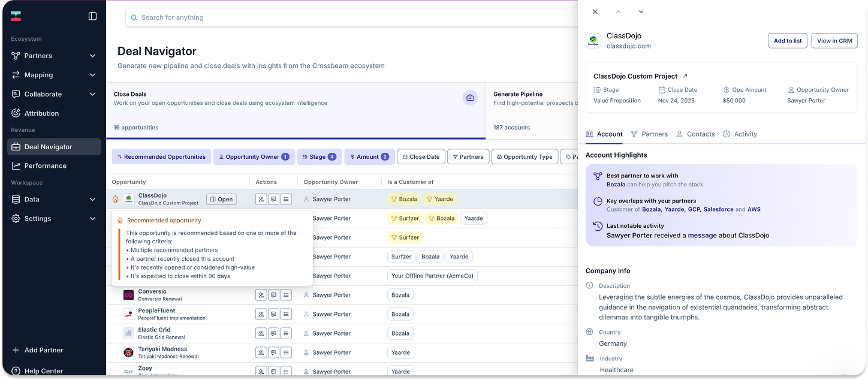Go to previous record with up chevron
The width and height of the screenshot is (868, 380).
tap(618, 11)
